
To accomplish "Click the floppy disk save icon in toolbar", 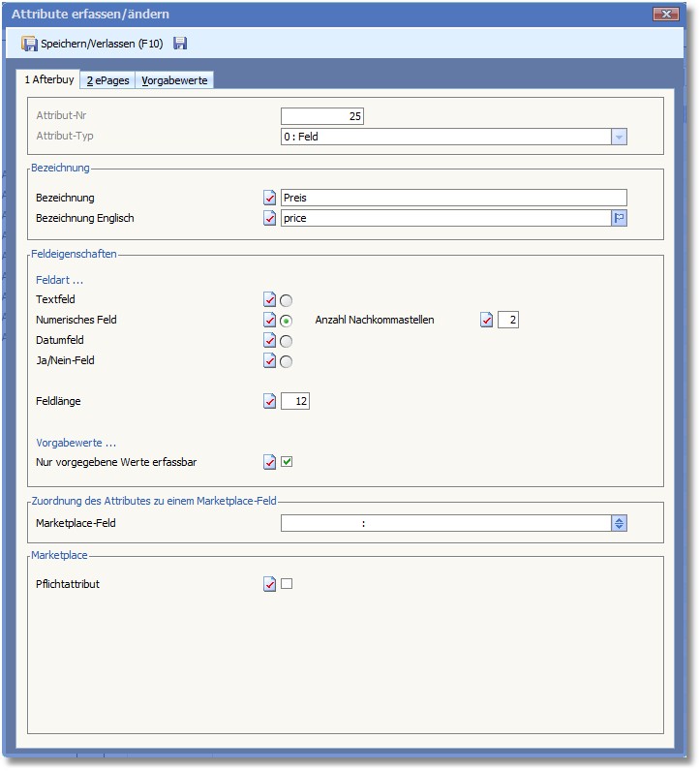I will (x=180, y=44).
